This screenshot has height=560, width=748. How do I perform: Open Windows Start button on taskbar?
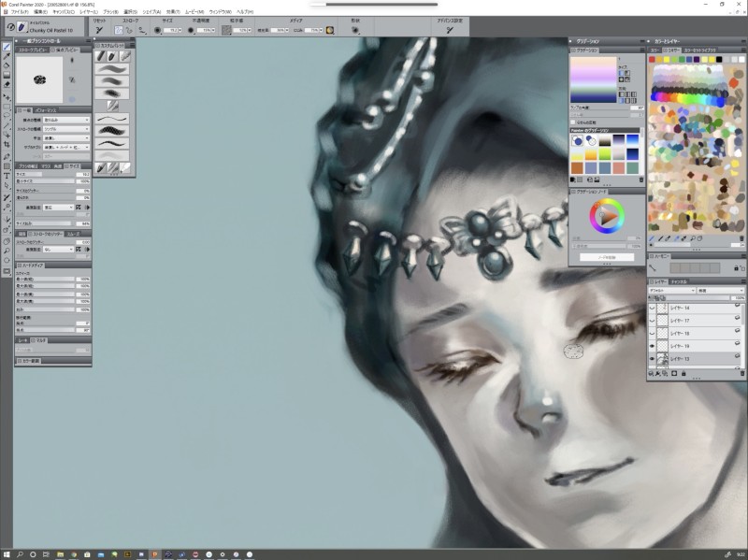pyautogui.click(x=7, y=554)
